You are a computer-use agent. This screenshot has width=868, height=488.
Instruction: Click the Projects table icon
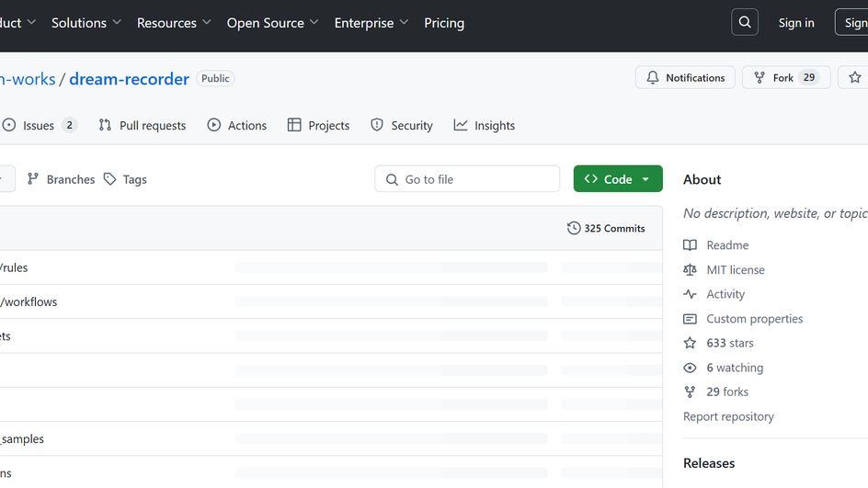tap(294, 125)
